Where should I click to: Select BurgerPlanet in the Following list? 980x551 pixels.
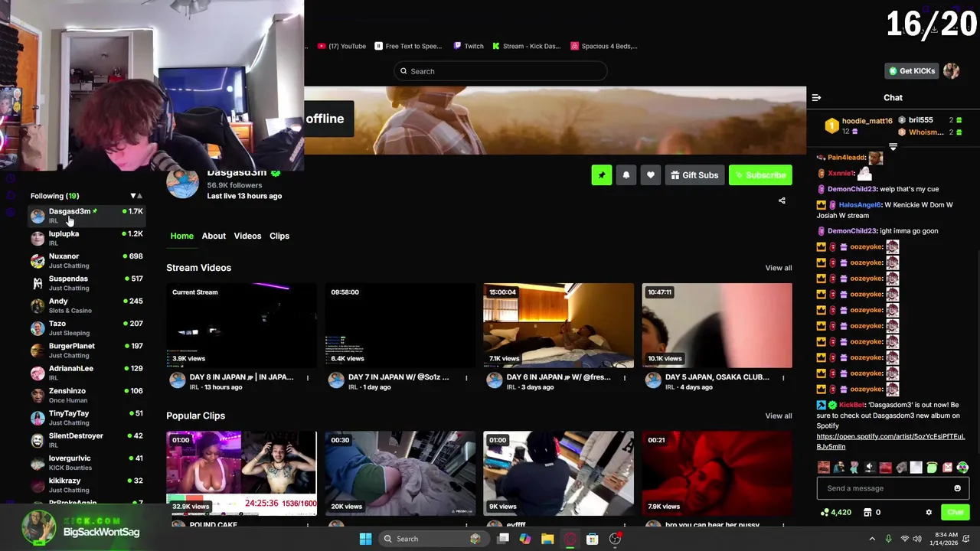tap(87, 350)
